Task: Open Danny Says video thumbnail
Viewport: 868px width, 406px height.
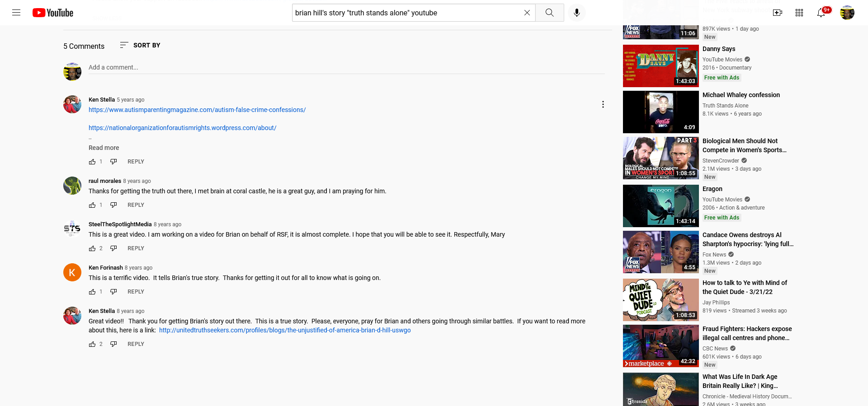Action: [x=661, y=66]
